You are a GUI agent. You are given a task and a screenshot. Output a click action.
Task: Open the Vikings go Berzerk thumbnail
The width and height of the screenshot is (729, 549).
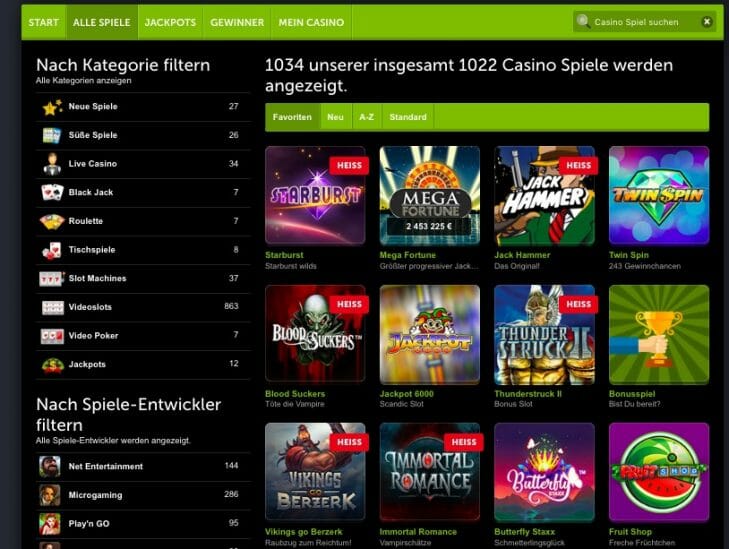(315, 472)
